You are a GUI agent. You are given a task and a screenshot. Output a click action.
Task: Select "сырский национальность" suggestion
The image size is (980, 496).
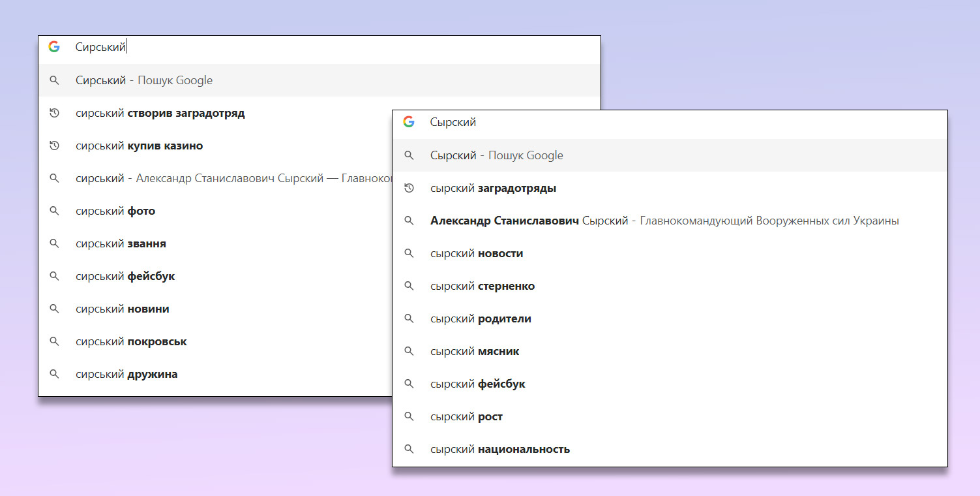500,449
